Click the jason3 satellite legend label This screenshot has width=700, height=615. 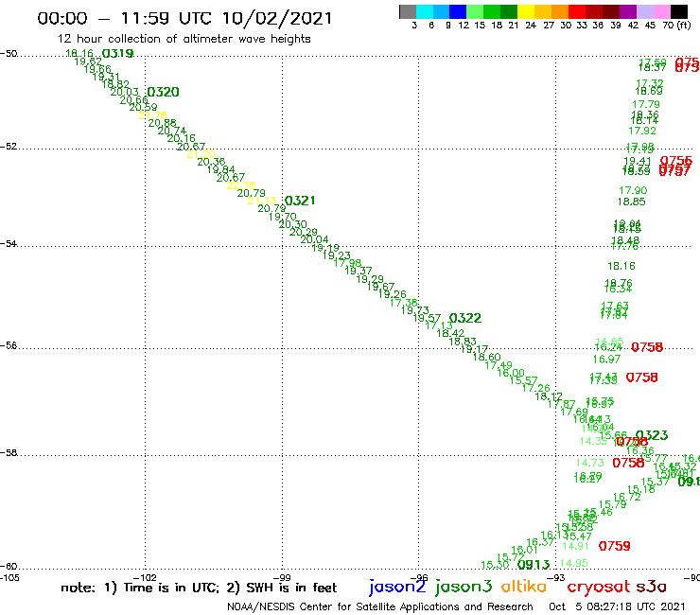(464, 587)
